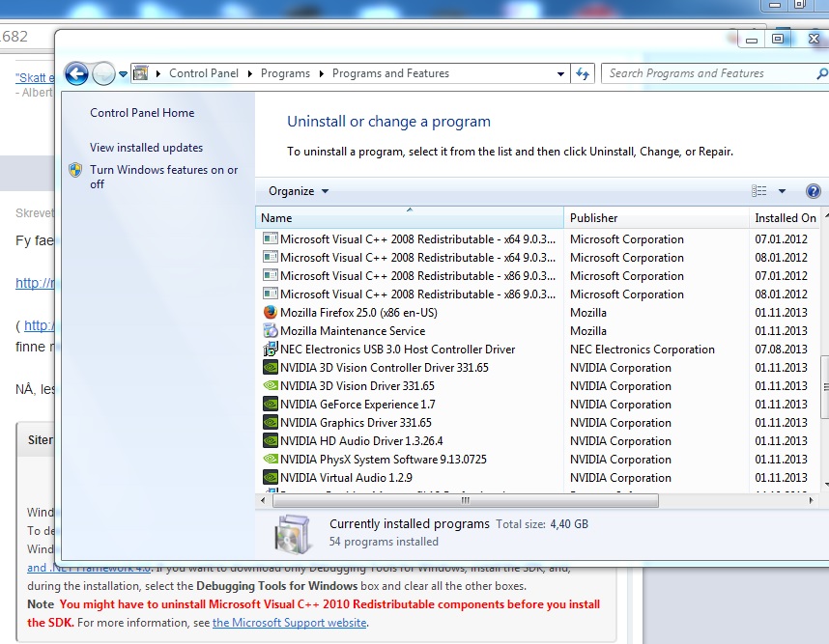Click the horizontal scrollbar thumb
829x644 pixels.
point(464,500)
